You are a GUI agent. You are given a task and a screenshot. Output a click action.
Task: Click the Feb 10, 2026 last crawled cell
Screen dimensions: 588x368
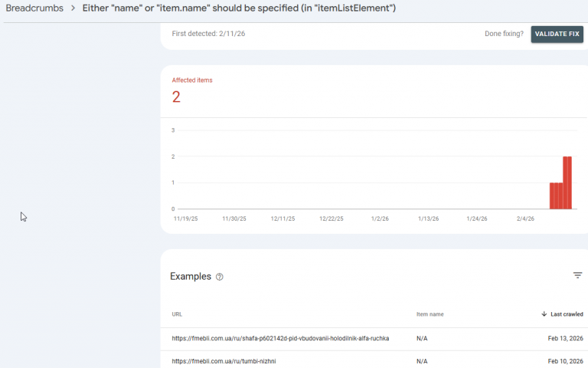565,361
